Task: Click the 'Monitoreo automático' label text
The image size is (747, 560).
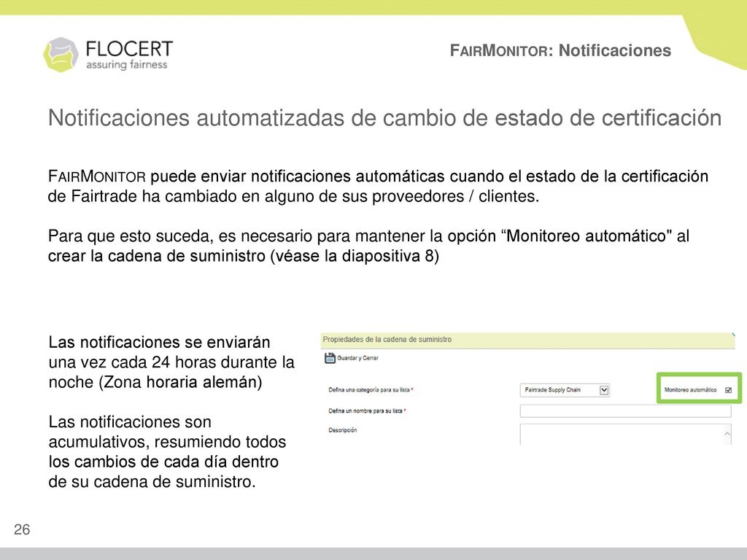Action: tap(690, 390)
